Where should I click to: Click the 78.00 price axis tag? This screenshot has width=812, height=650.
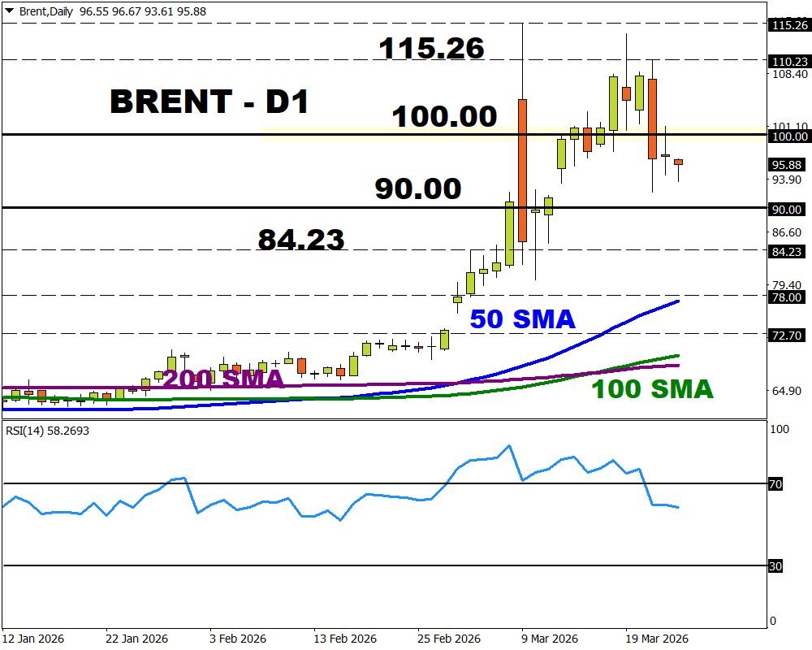pyautogui.click(x=786, y=297)
